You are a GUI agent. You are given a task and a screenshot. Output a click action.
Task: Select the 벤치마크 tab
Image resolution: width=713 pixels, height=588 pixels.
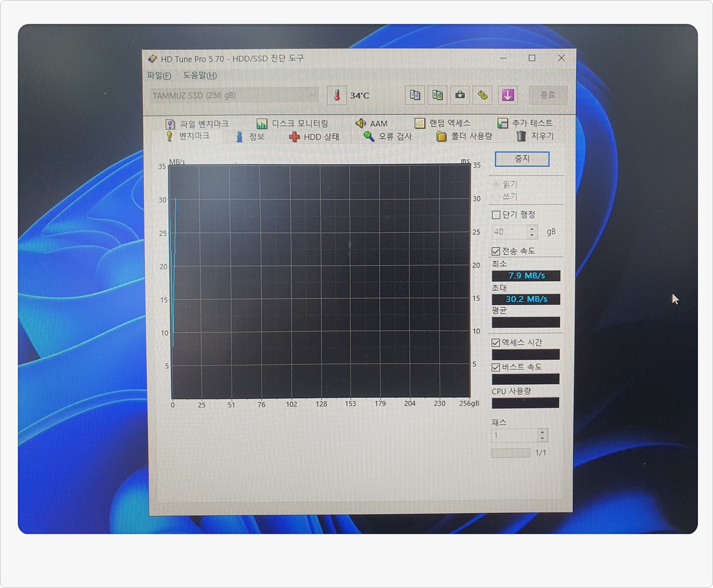(188, 136)
